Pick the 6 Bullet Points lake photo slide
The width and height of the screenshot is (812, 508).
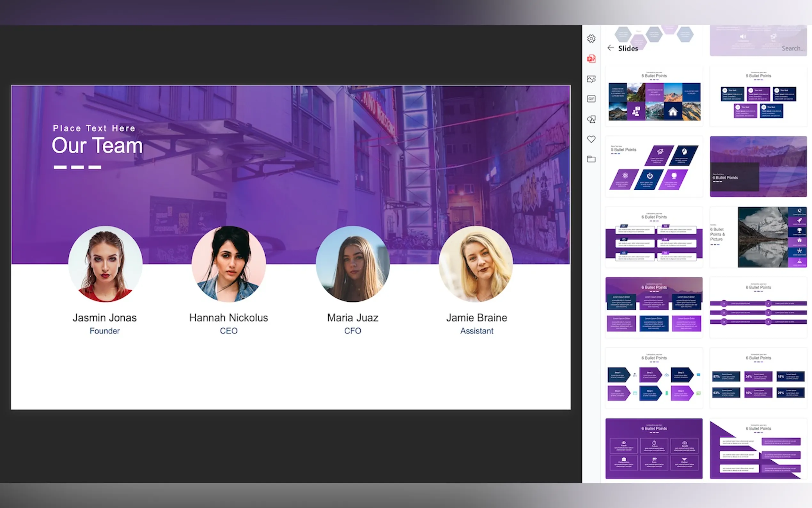758,167
